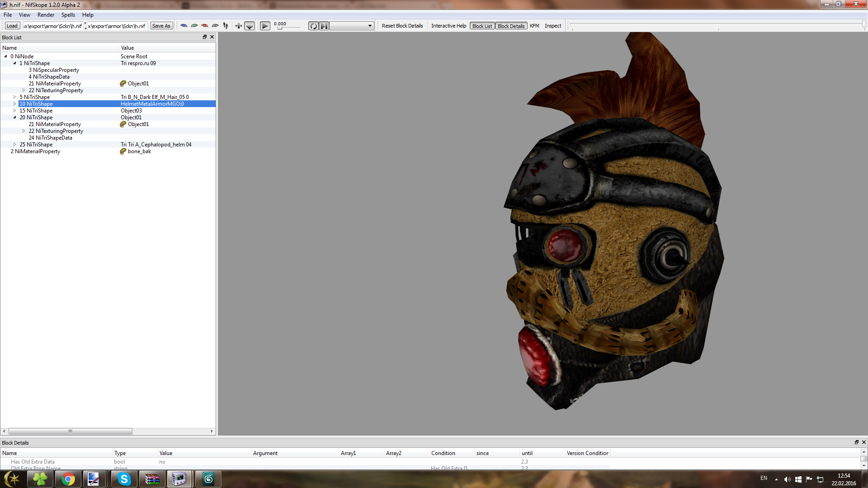The image size is (868, 488).
Task: Click the Save As button
Action: point(161,26)
